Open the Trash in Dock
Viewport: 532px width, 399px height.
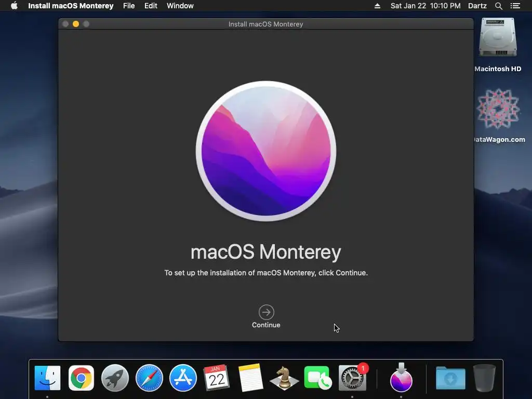[484, 378]
